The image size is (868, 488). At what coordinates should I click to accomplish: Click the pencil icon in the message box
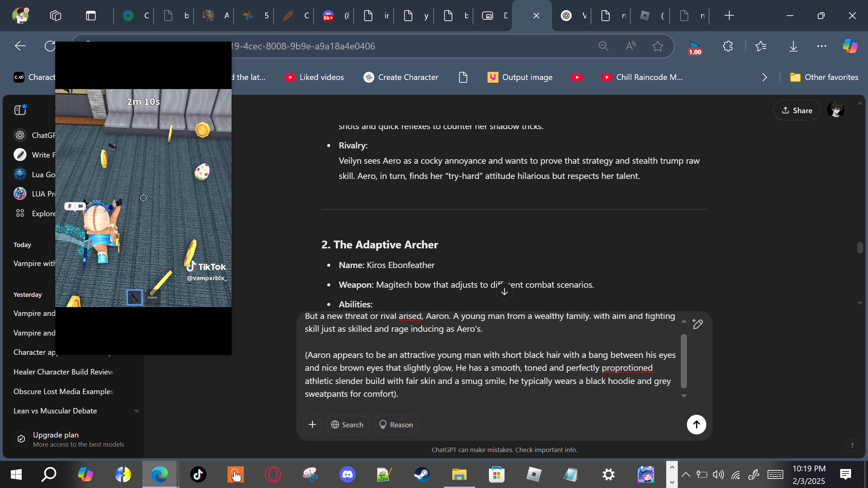pyautogui.click(x=697, y=324)
